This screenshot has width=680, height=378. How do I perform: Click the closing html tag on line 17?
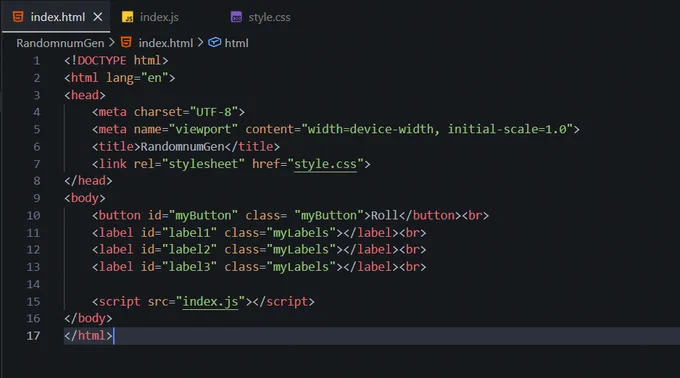(88, 336)
